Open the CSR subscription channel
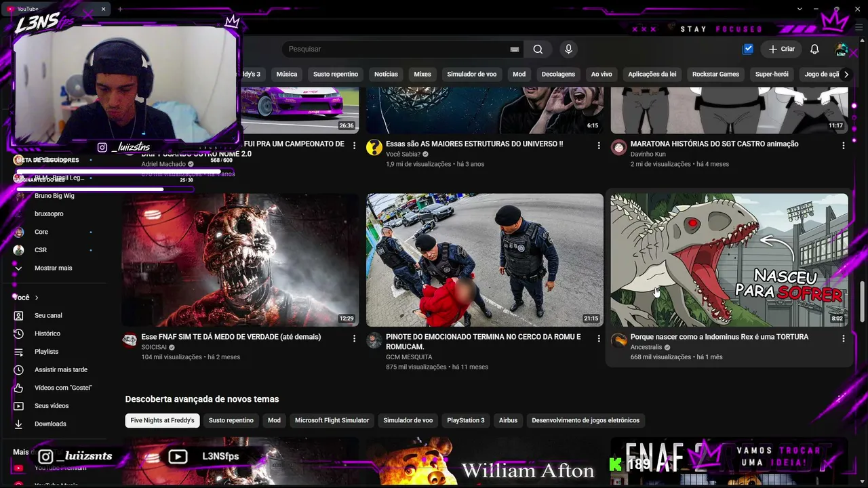Image resolution: width=868 pixels, height=488 pixels. coord(41,250)
